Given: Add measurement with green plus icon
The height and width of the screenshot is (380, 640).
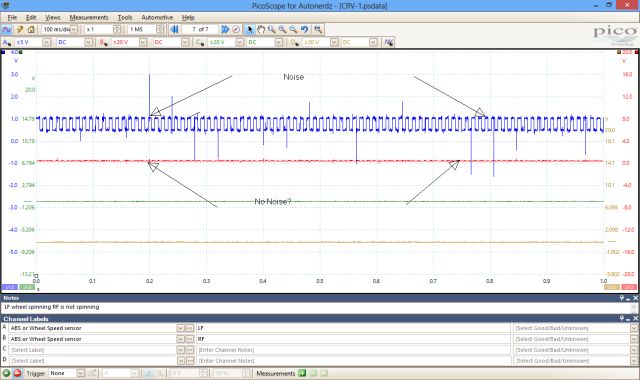Looking at the screenshot, I should 302,373.
